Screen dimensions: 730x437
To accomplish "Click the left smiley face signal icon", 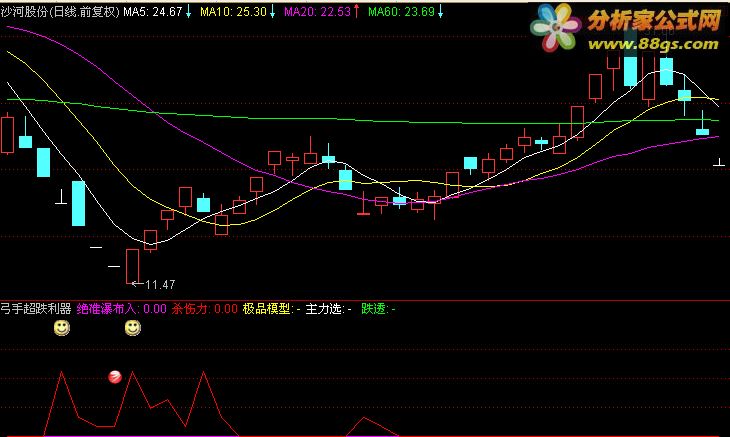I will click(x=62, y=328).
